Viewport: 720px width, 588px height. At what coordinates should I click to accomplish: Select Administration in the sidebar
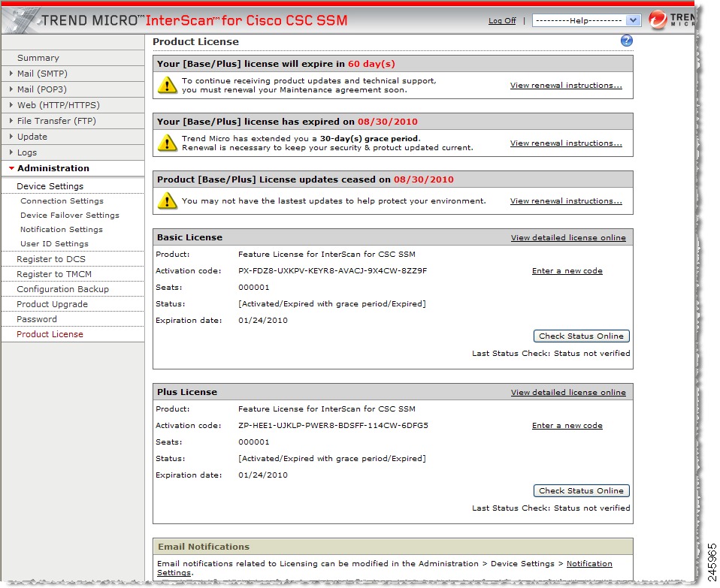53,168
